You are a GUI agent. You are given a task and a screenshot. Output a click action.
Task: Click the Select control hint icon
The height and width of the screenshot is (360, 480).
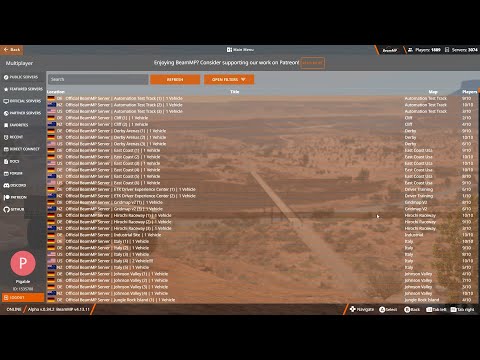(382, 310)
